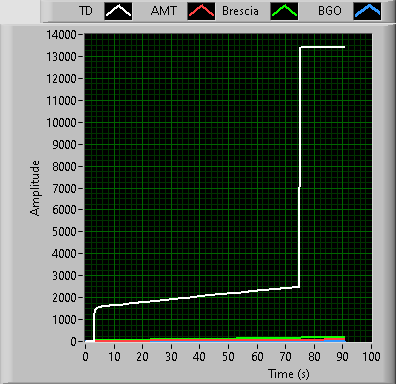Click the 10000 tick on amplitude axis
Image resolution: width=396 pixels, height=384 pixels.
pos(62,123)
